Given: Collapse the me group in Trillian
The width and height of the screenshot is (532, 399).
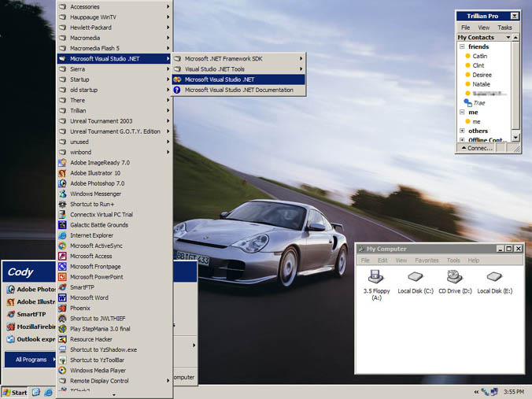Looking at the screenshot, I should [x=462, y=112].
